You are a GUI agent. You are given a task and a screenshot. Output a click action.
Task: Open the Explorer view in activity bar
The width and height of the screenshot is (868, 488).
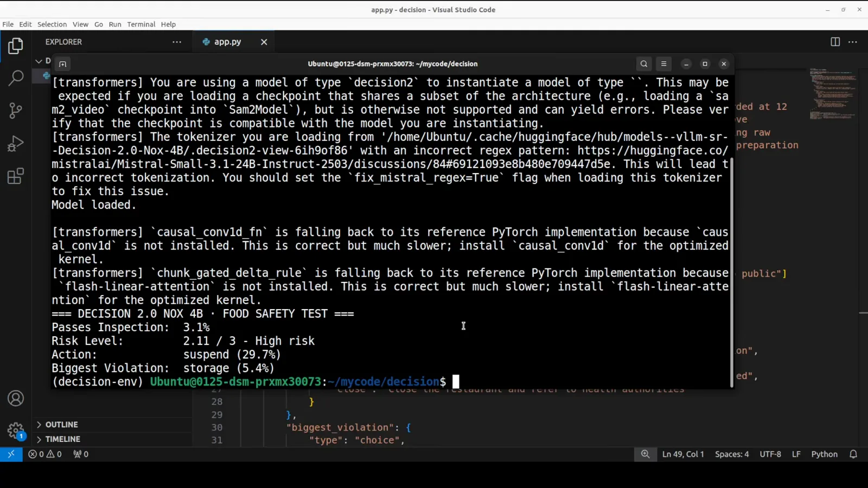tap(16, 46)
